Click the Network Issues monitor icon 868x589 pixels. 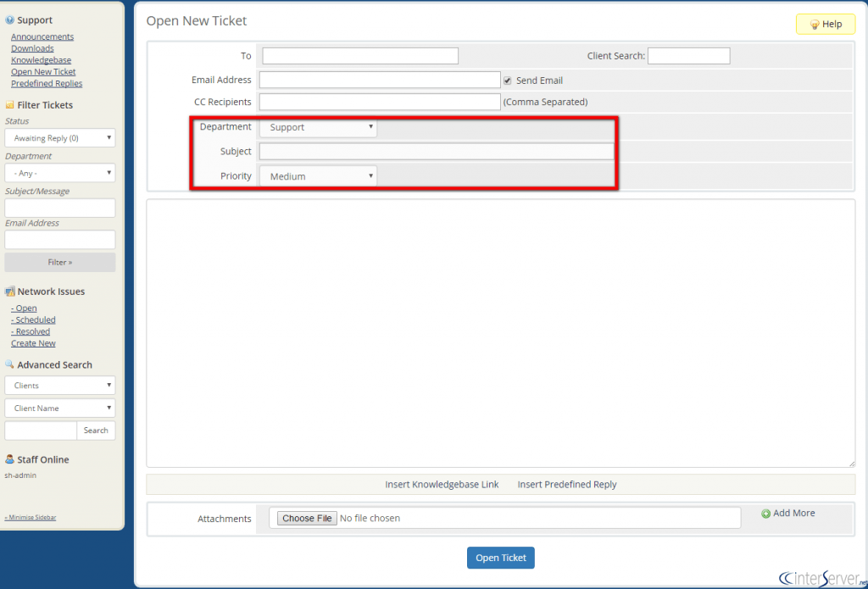[x=8, y=291]
